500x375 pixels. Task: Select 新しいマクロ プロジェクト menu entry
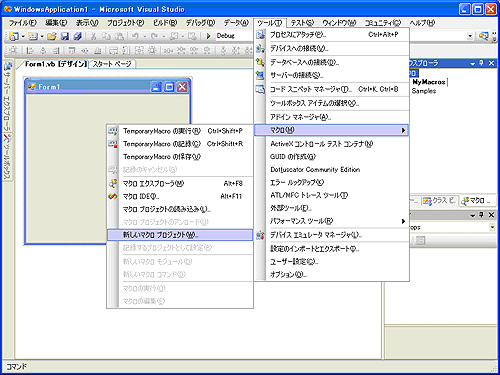[x=180, y=235]
